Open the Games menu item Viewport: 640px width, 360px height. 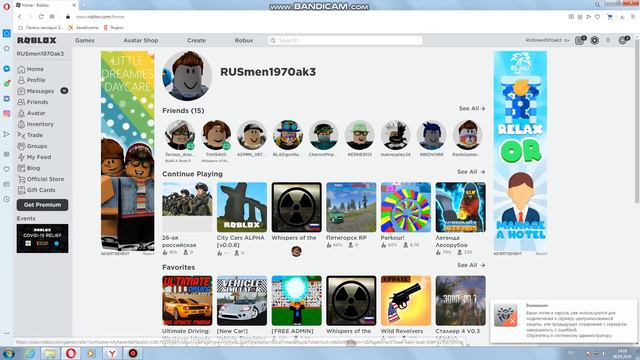pyautogui.click(x=84, y=40)
